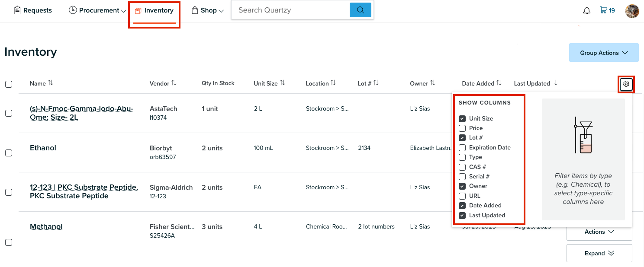Open the Methanol item link

(46, 226)
